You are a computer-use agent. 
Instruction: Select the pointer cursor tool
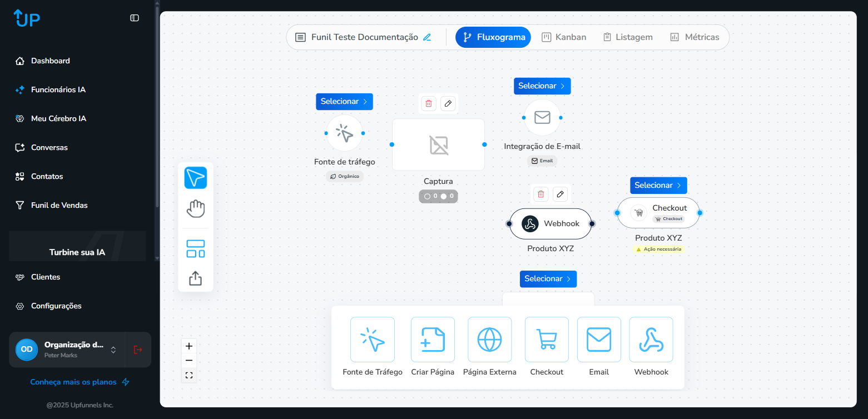point(195,178)
